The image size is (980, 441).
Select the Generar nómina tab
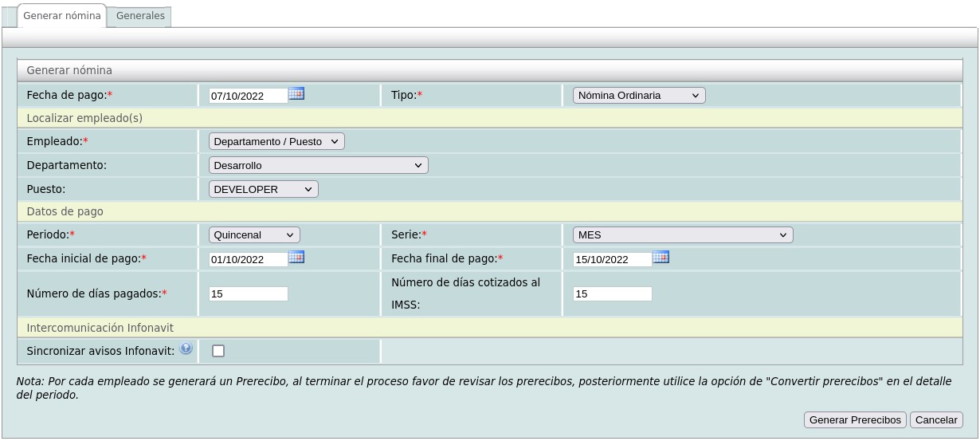coord(62,16)
